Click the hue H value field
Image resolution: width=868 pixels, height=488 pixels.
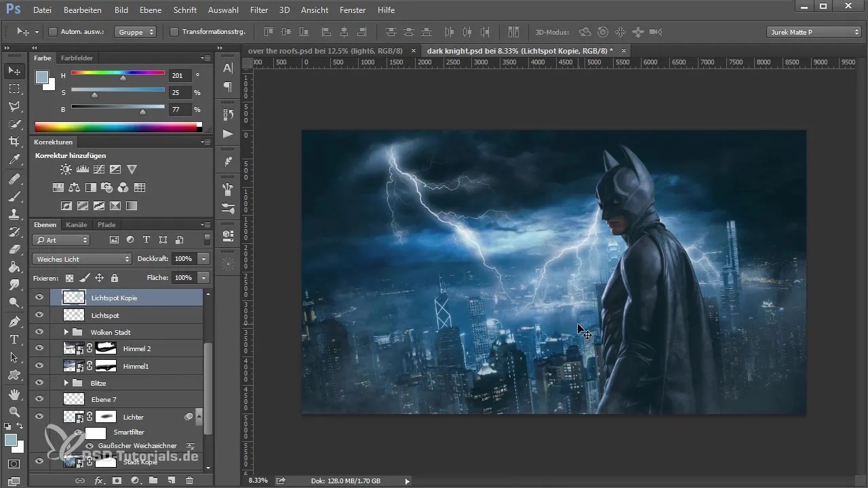[180, 76]
